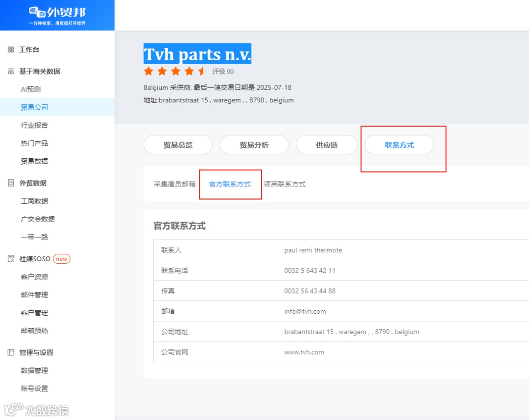
Task: Expand 管理与设置 section
Action: coord(36,352)
